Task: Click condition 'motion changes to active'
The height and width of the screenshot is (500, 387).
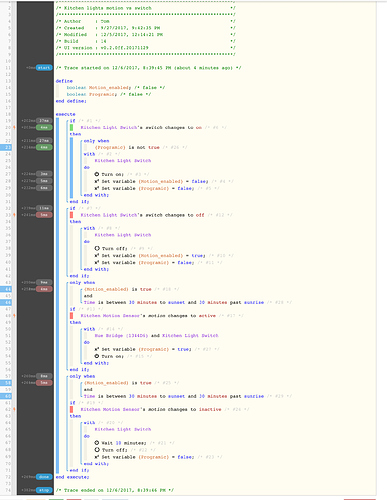Action: pos(148,316)
